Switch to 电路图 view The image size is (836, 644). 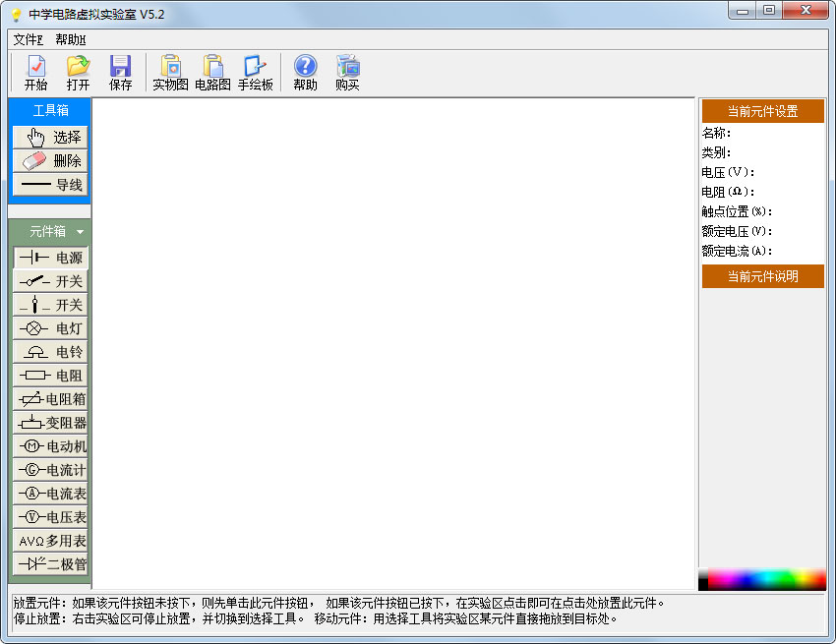(212, 73)
